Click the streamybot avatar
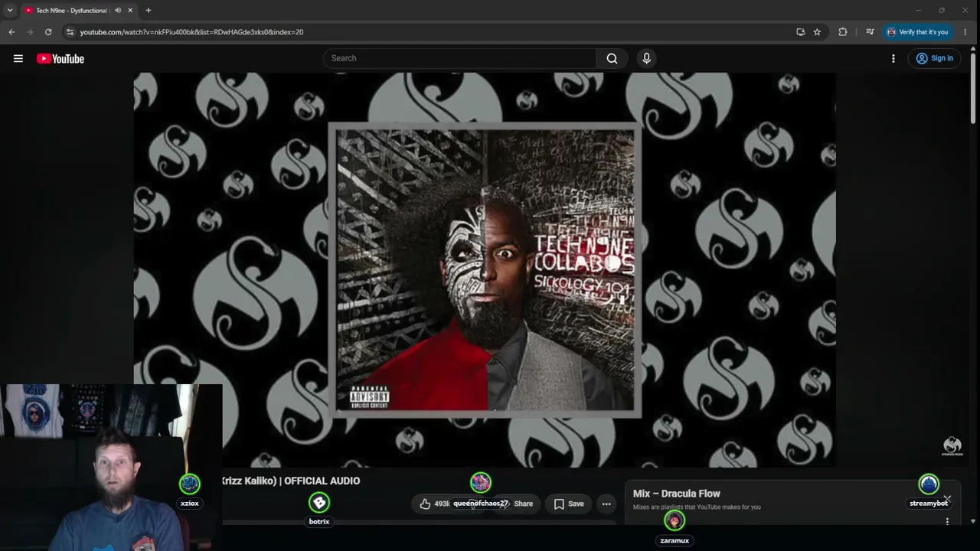Screen dimensions: 980x551 point(929,484)
